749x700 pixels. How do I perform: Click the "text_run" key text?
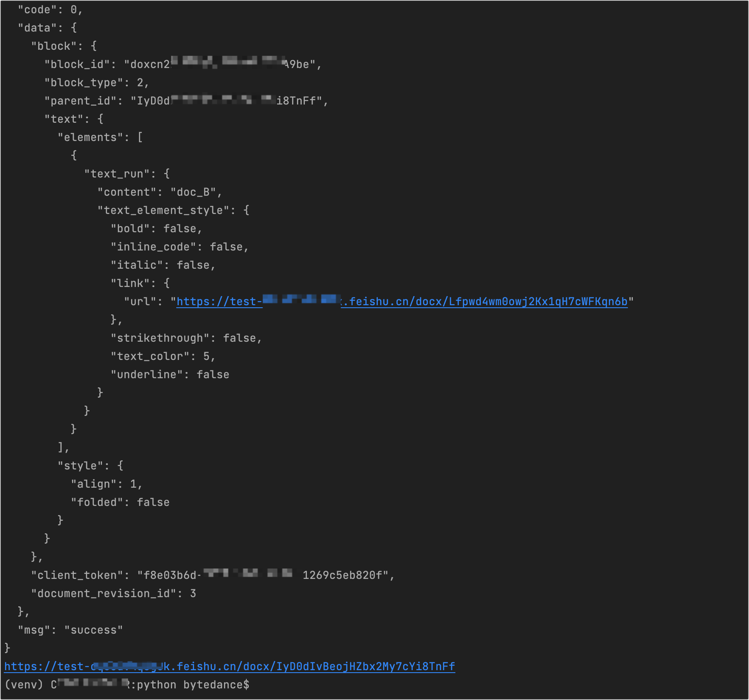tap(117, 174)
